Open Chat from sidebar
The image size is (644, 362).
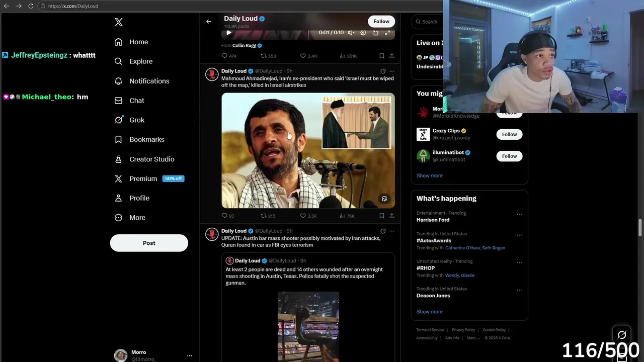129,101
